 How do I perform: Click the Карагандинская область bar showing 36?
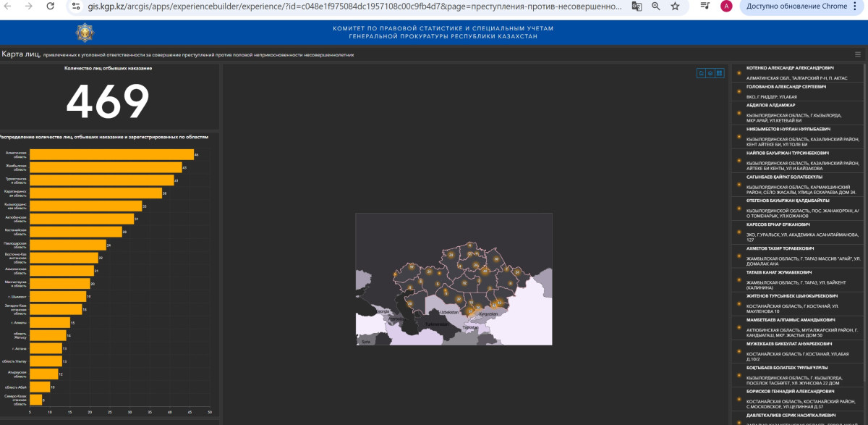95,193
